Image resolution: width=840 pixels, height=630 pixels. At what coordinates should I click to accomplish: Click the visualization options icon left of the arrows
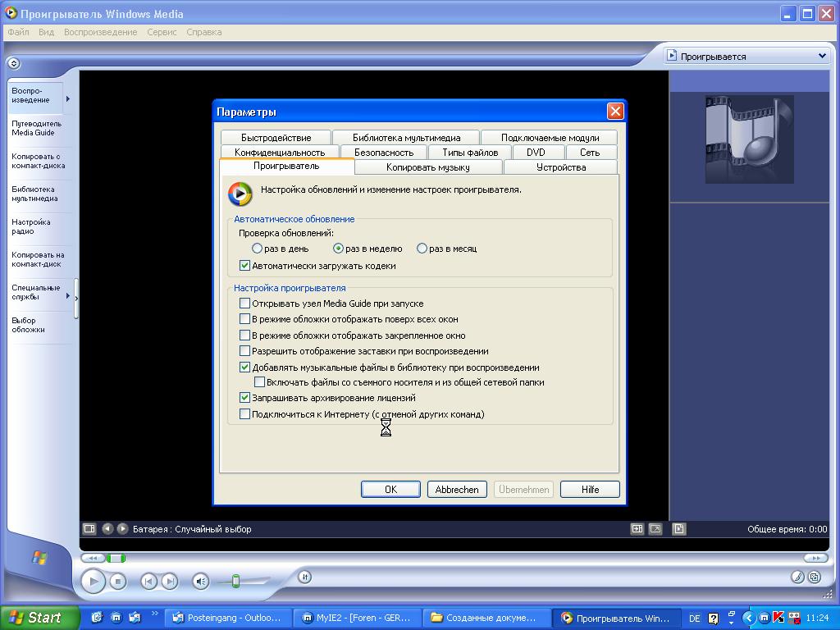(89, 529)
